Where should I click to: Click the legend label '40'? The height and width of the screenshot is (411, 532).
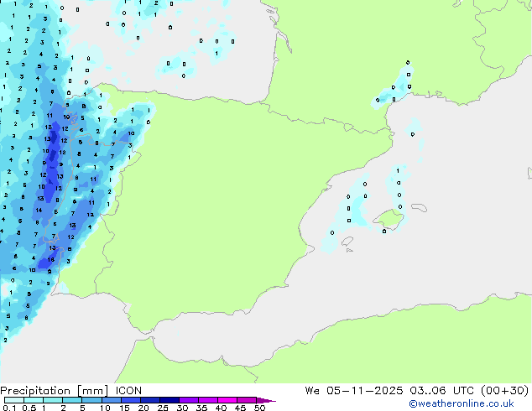[221, 408]
